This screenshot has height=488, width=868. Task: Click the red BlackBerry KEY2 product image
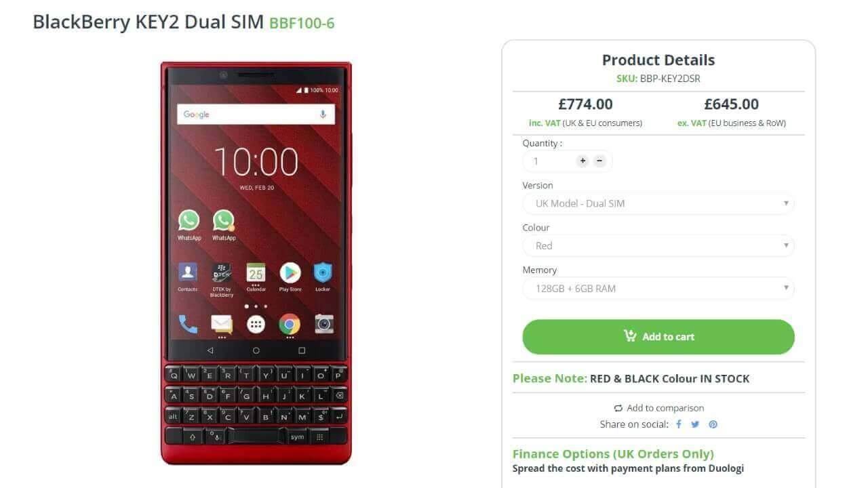(256, 263)
